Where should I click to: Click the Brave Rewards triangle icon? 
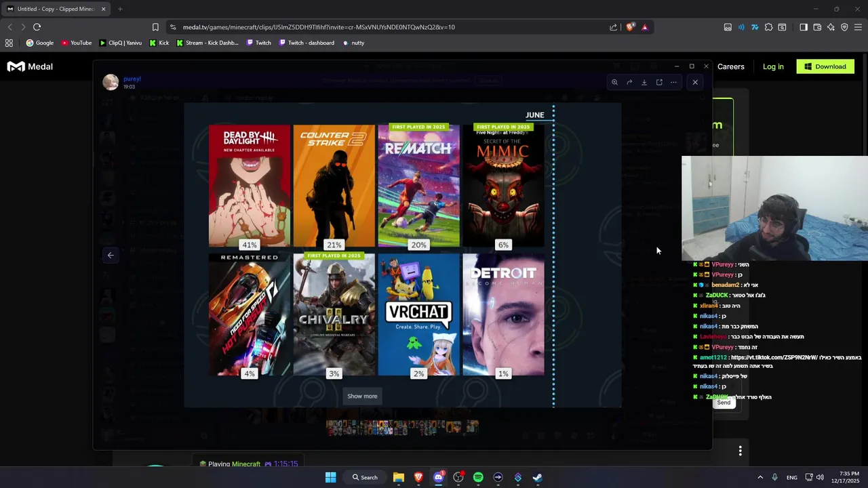pyautogui.click(x=644, y=27)
